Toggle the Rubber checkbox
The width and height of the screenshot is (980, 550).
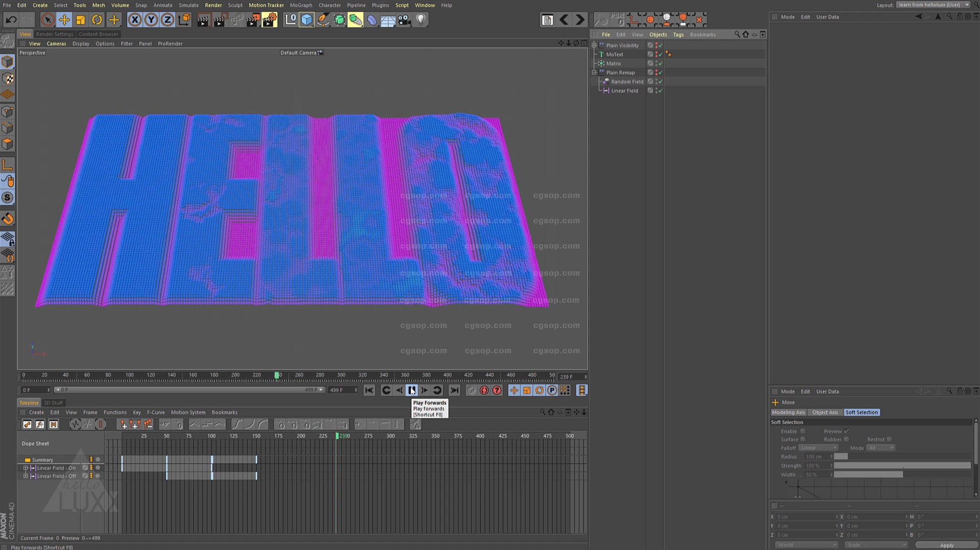click(846, 440)
